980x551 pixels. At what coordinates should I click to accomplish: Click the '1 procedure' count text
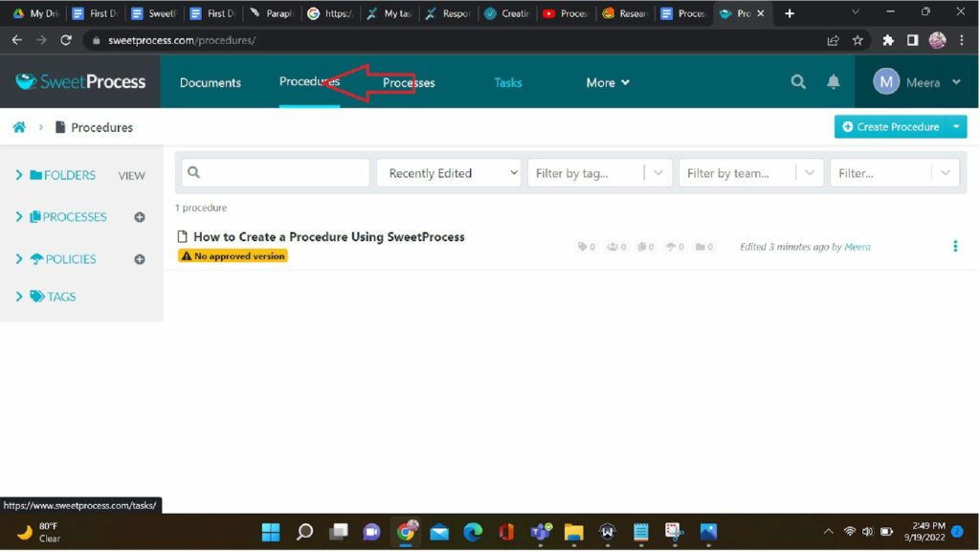coord(201,208)
